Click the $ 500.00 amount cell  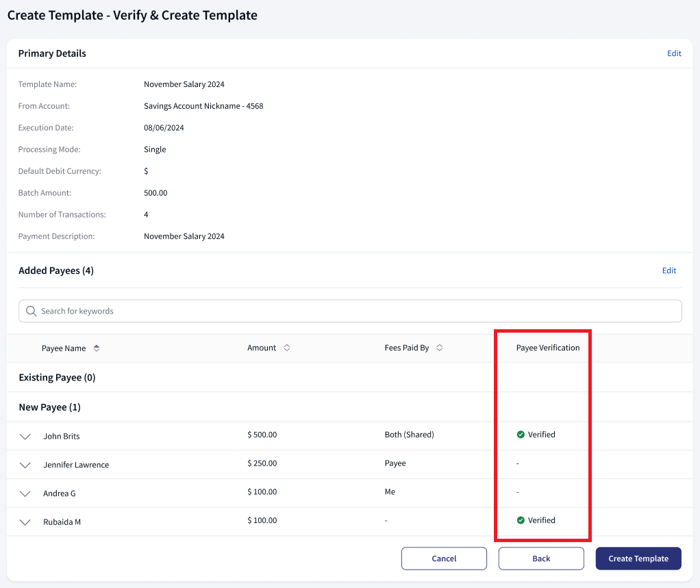pos(262,435)
